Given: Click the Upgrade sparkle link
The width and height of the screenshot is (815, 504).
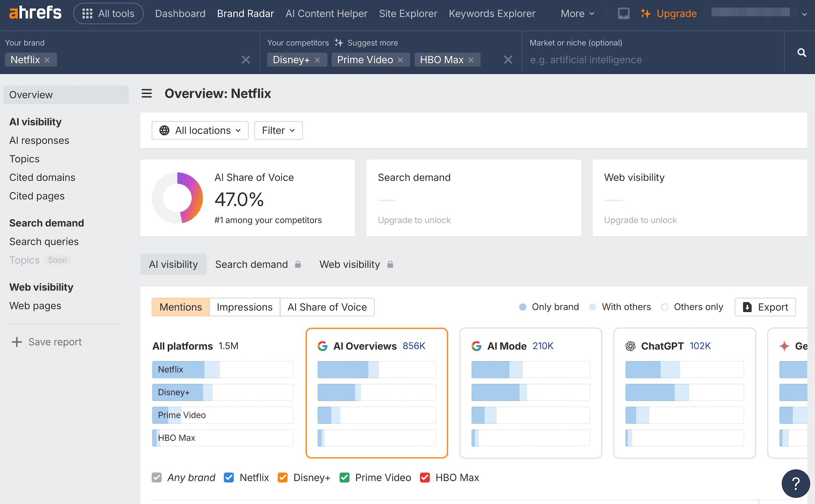Looking at the screenshot, I should coord(669,14).
